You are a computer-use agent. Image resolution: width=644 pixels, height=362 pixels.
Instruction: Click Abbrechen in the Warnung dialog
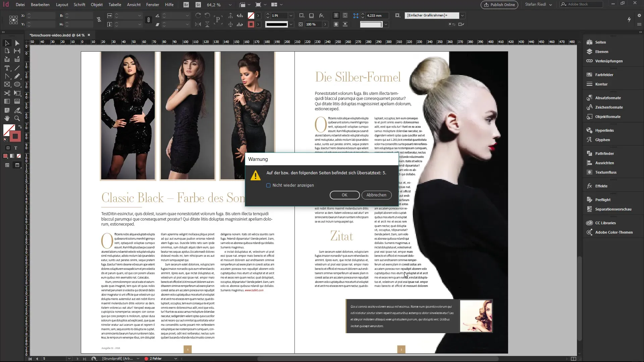pos(376,195)
